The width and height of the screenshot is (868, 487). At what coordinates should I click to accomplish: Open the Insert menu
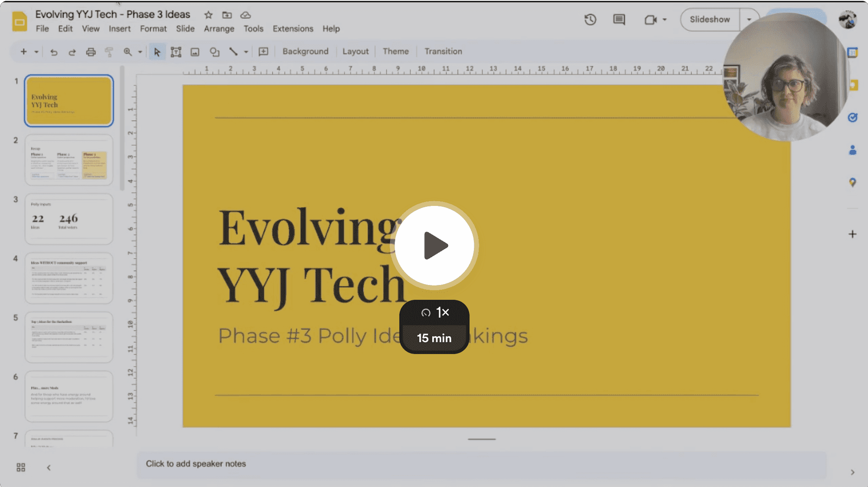120,29
